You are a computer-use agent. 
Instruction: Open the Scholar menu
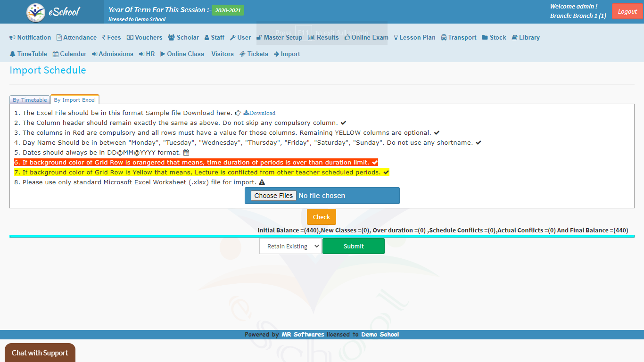click(183, 38)
